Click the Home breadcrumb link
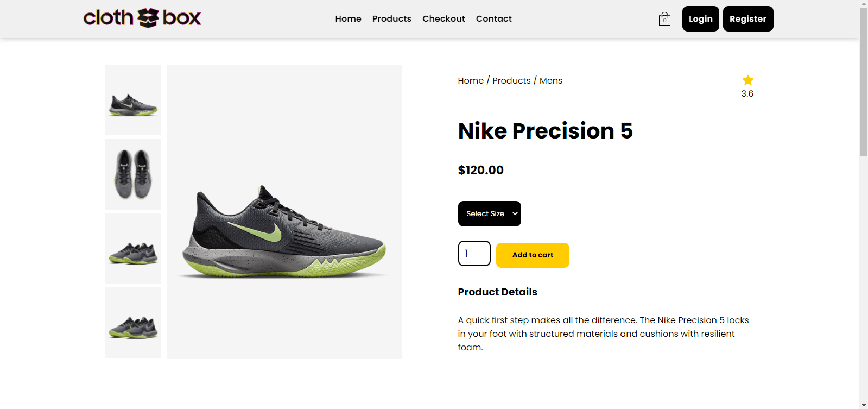This screenshot has height=409, width=868. coord(470,81)
